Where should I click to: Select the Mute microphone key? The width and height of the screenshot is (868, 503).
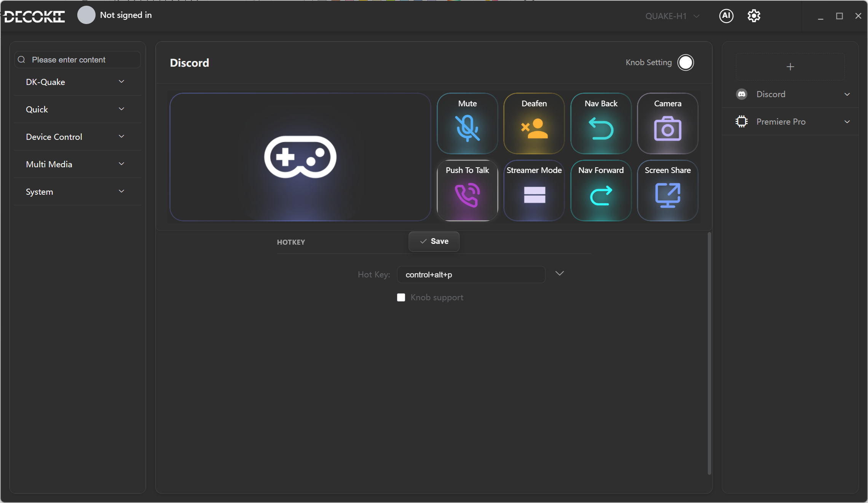(x=467, y=123)
